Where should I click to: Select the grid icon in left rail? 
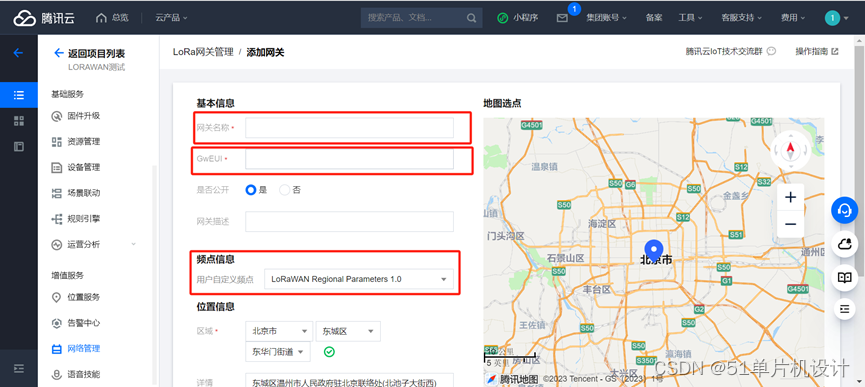19,121
